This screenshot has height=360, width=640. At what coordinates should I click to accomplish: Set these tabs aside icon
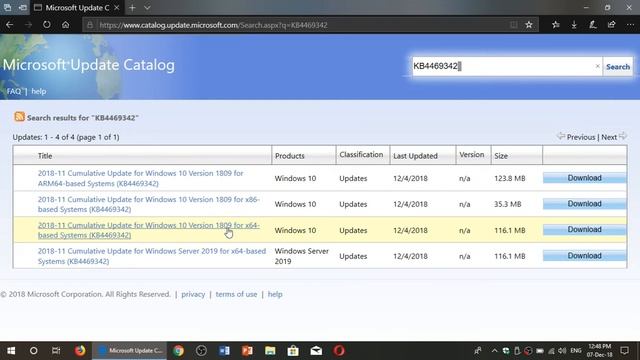[23, 7]
